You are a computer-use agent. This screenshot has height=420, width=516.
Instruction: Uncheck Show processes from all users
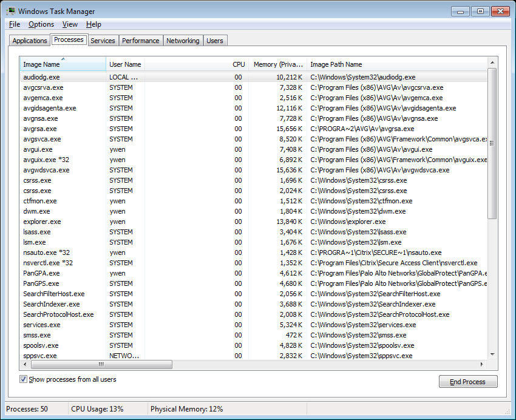point(23,379)
